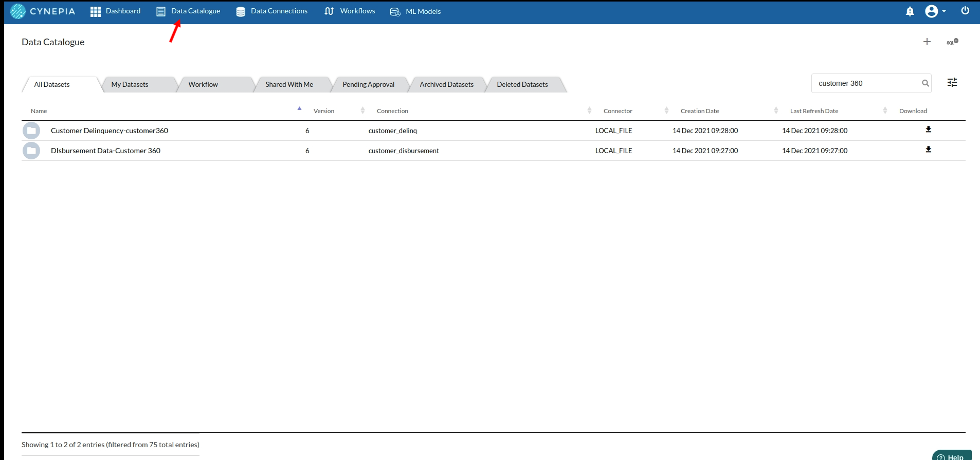Viewport: 980px width, 460px height.
Task: Click the Data Connections database icon
Action: click(x=241, y=11)
